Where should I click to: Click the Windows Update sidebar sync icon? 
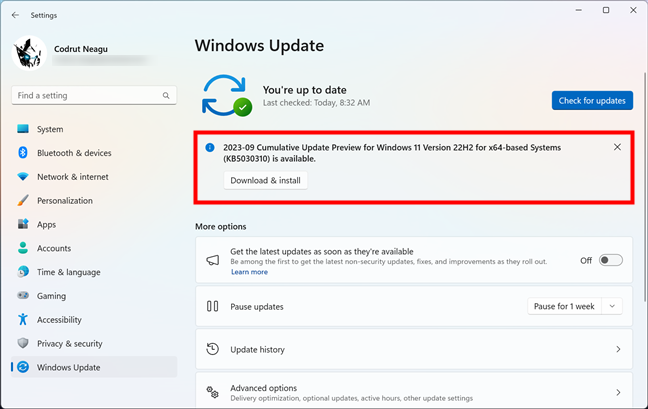coord(23,367)
